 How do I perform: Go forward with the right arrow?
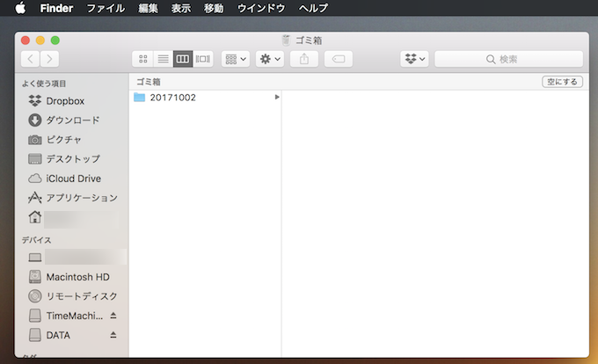(50, 59)
